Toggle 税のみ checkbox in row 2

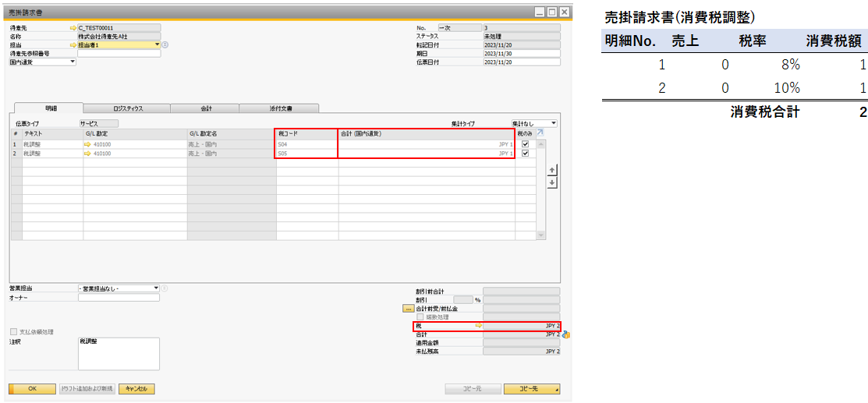526,154
